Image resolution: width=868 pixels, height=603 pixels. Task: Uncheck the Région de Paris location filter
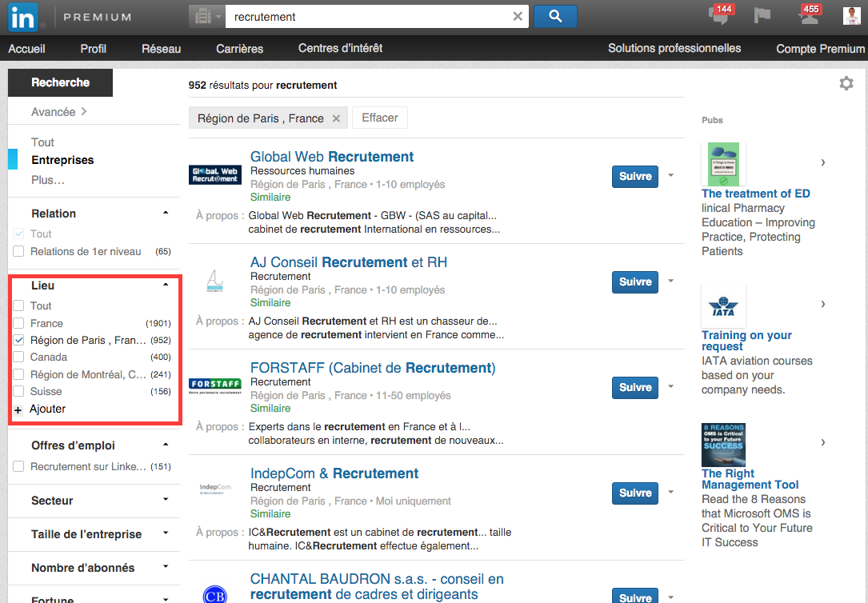pos(18,340)
